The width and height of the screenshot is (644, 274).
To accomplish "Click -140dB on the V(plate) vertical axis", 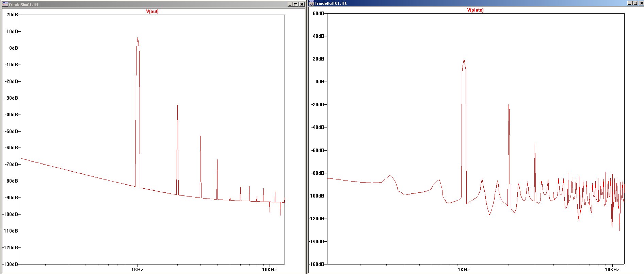I will (317, 241).
